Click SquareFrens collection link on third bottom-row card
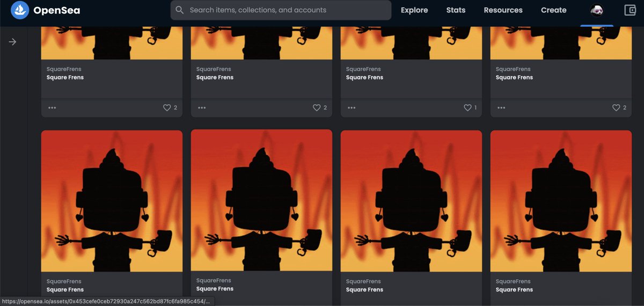This screenshot has height=306, width=644. (x=363, y=281)
